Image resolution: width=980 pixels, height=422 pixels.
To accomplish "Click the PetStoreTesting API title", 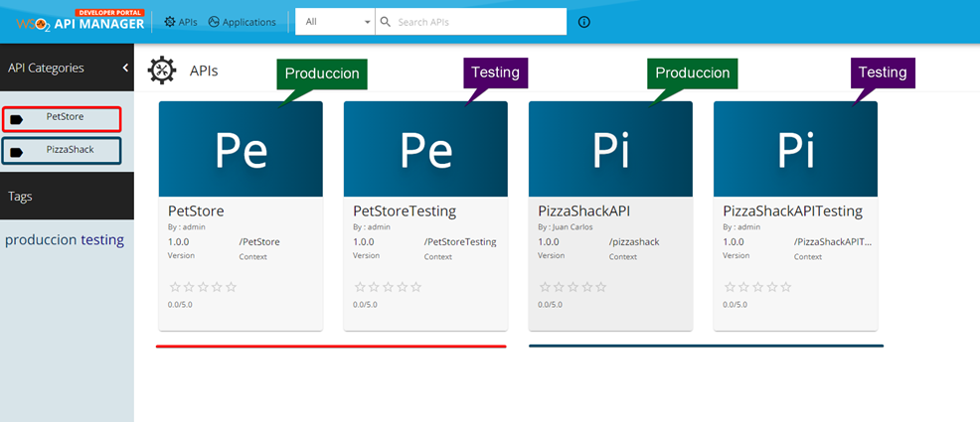I will (x=405, y=211).
